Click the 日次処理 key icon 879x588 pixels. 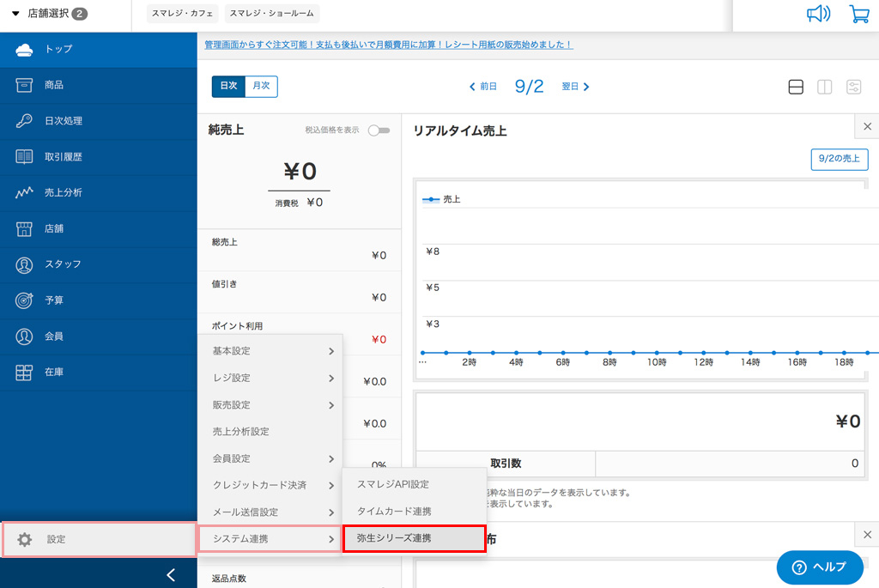click(24, 120)
